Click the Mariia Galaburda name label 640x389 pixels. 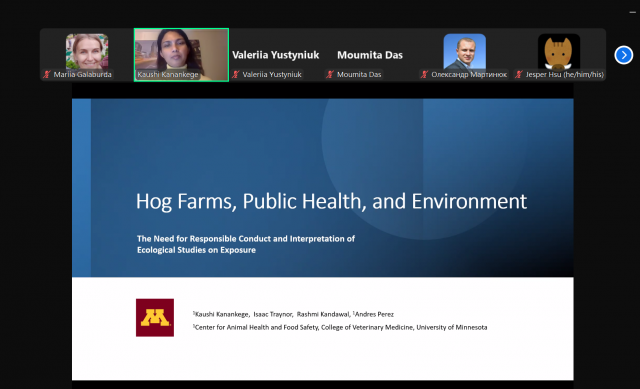82,74
